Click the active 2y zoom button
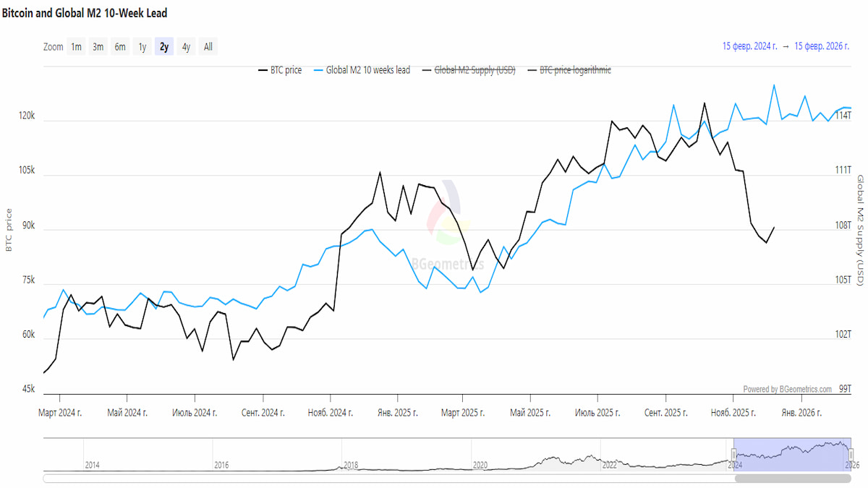This screenshot has height=488, width=868. point(164,47)
